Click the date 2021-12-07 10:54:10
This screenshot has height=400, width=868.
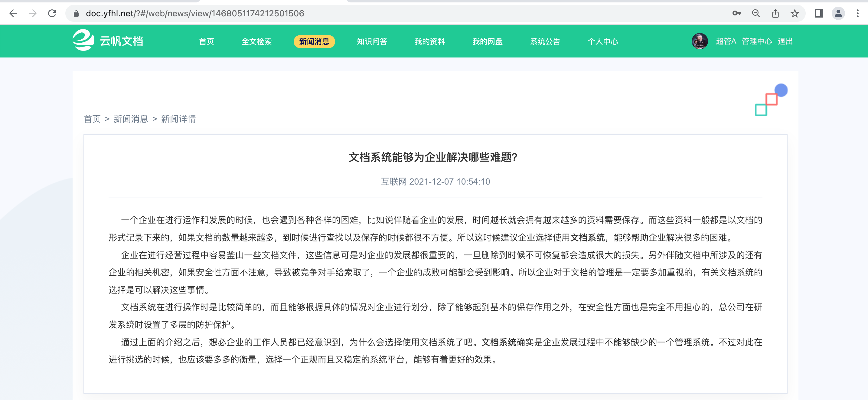pyautogui.click(x=449, y=182)
